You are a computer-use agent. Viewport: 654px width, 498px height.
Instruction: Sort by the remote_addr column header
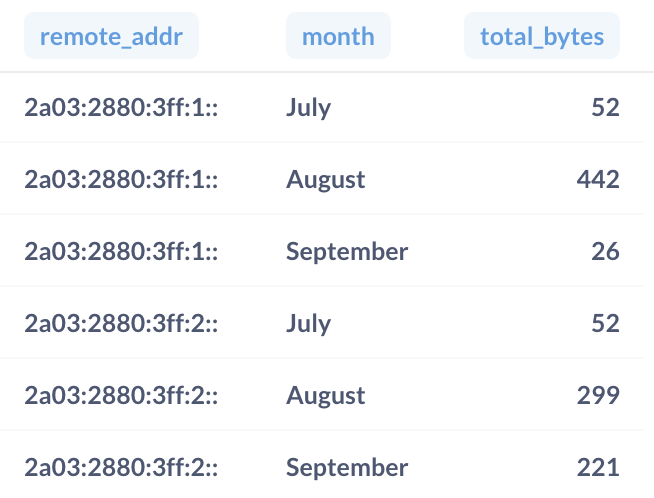point(111,37)
